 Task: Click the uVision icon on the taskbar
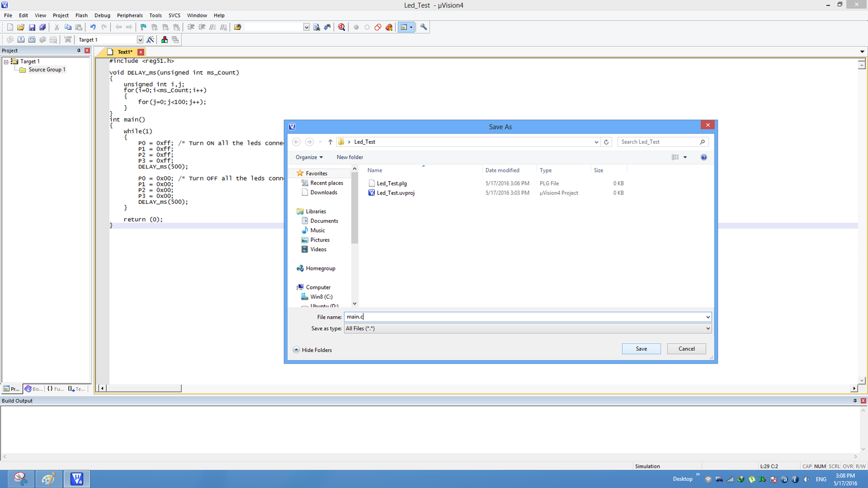[x=76, y=479]
